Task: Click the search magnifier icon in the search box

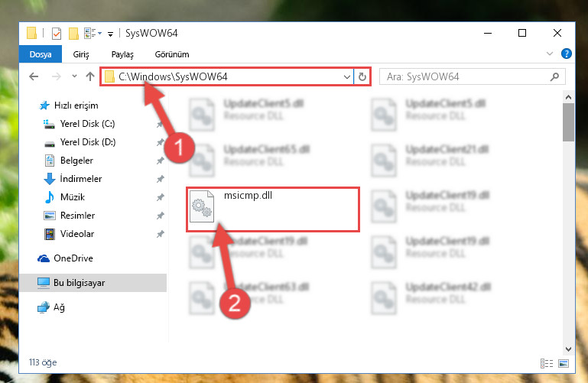Action: 554,76
